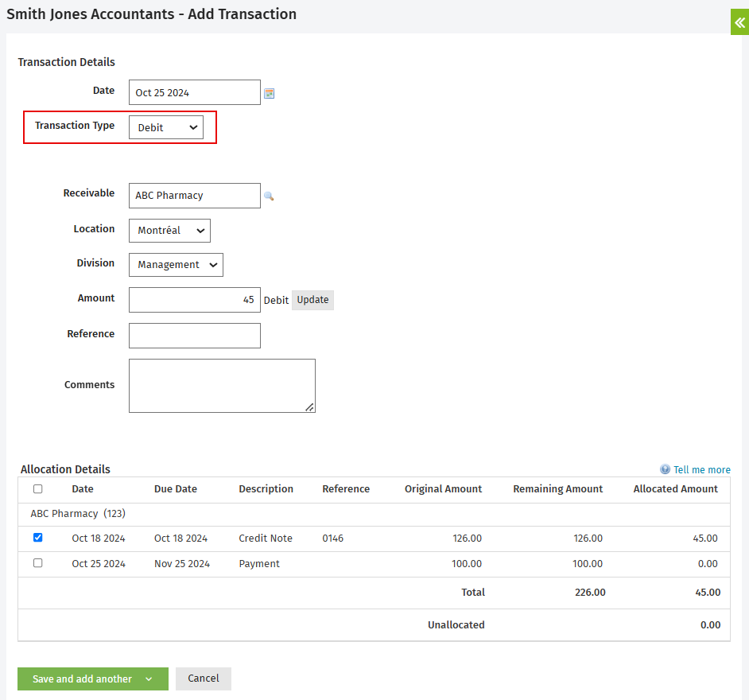The width and height of the screenshot is (749, 700).
Task: Click the Remaining Amount column header
Action: point(558,488)
